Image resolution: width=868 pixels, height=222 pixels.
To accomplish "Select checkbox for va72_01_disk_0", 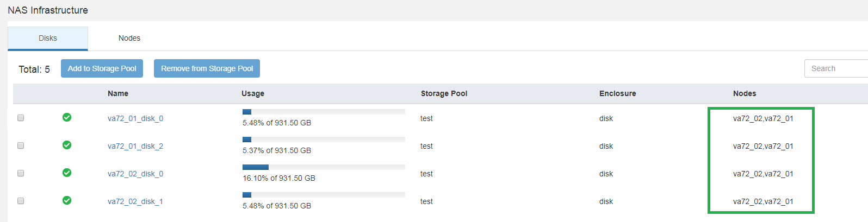I will point(21,118).
